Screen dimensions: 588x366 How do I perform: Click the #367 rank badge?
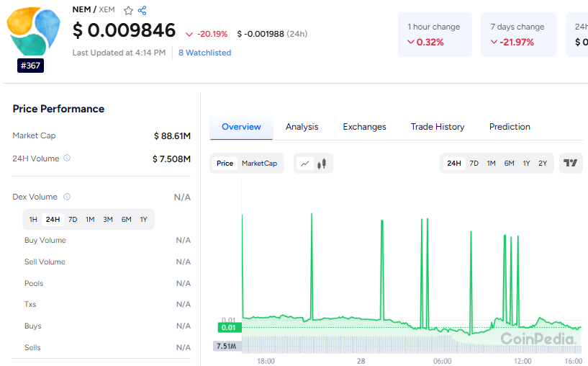(30, 66)
